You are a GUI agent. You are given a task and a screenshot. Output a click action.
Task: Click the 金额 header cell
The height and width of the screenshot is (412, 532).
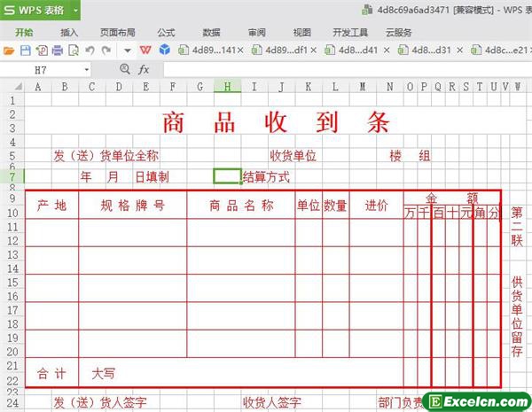click(x=452, y=198)
